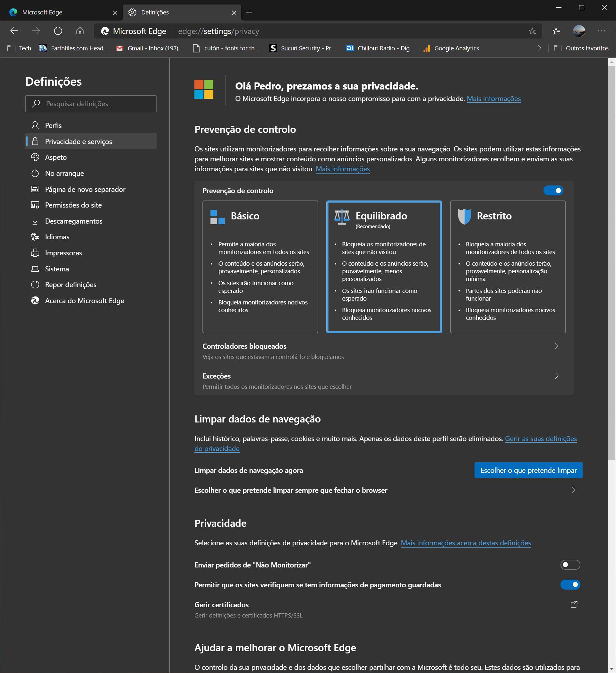The width and height of the screenshot is (616, 673).
Task: Close the Microsoft Edge tab
Action: pos(115,13)
